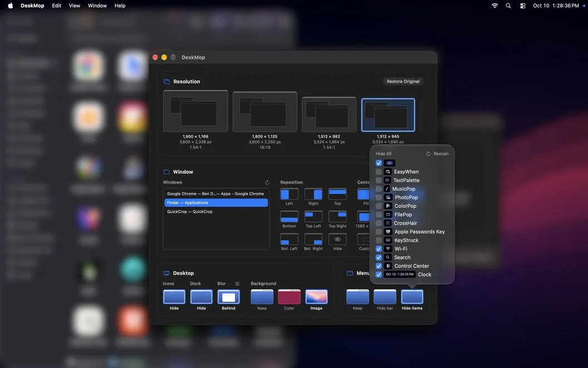Click FilePop app icon in popover list
This screenshot has height=368, width=588.
(388, 215)
